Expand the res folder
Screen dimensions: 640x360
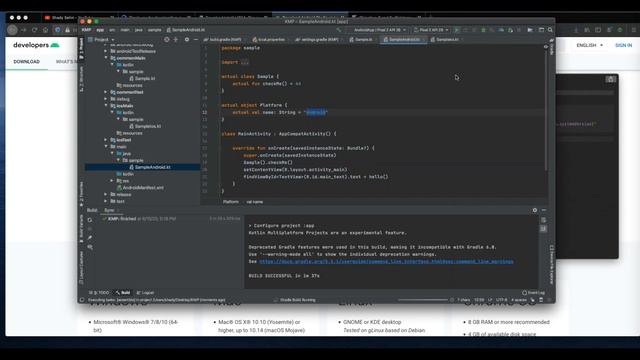112,180
